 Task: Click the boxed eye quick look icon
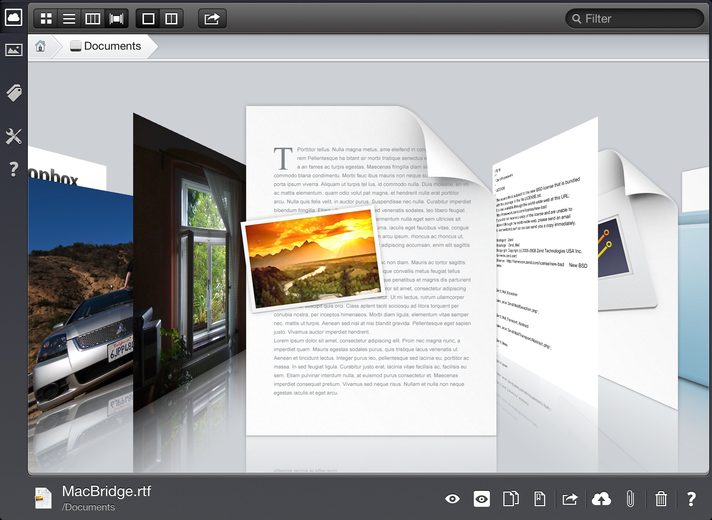click(481, 499)
